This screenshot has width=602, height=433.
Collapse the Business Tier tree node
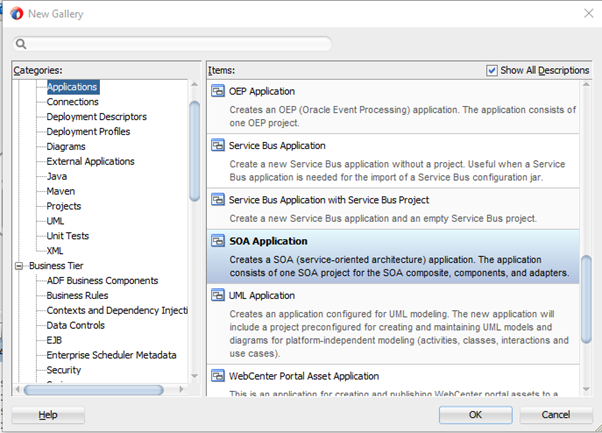click(x=19, y=266)
